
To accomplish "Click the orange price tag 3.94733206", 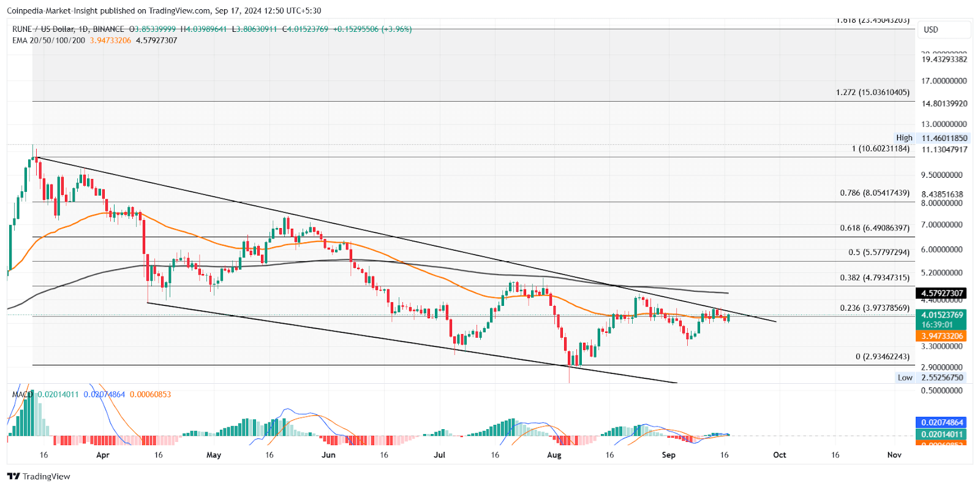I will 941,336.
